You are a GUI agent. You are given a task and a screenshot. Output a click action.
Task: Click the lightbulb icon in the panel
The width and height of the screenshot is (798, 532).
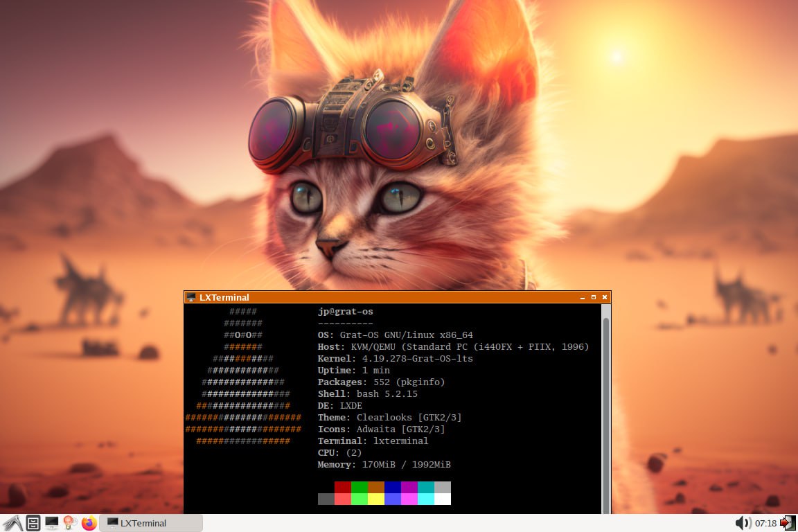point(70,523)
